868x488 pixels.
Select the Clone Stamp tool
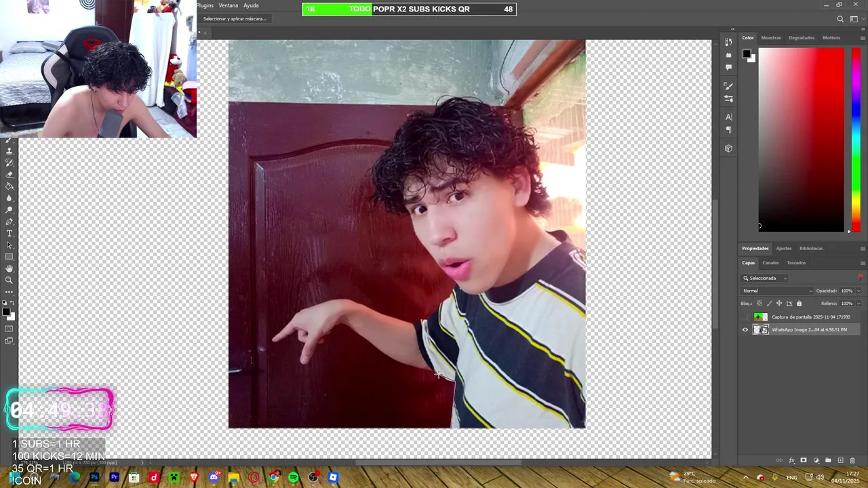click(9, 150)
